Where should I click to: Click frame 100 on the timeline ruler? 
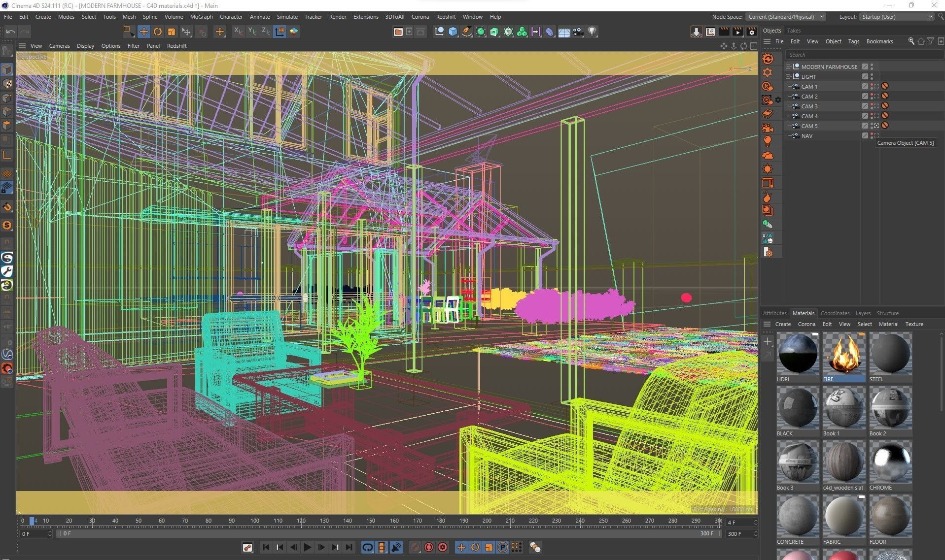tap(254, 521)
